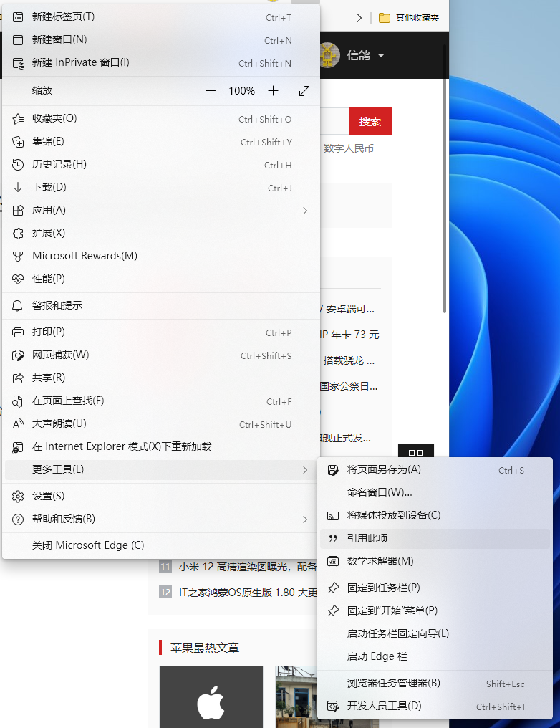Click the webpage vertical scrollbar

pyautogui.click(x=445, y=178)
